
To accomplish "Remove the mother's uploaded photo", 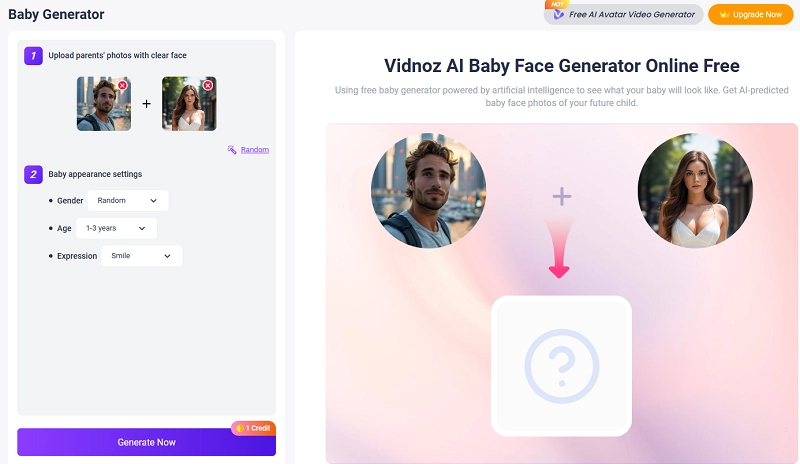I will pos(208,86).
